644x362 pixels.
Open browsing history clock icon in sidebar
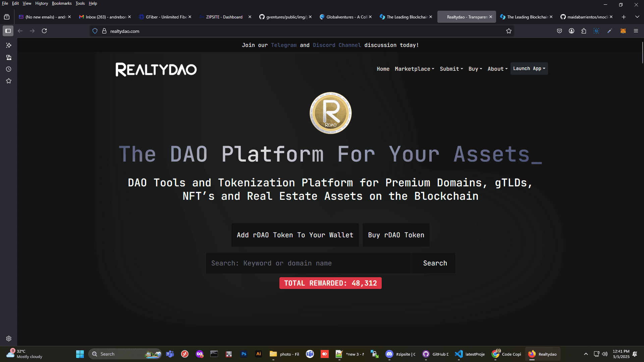[9, 69]
